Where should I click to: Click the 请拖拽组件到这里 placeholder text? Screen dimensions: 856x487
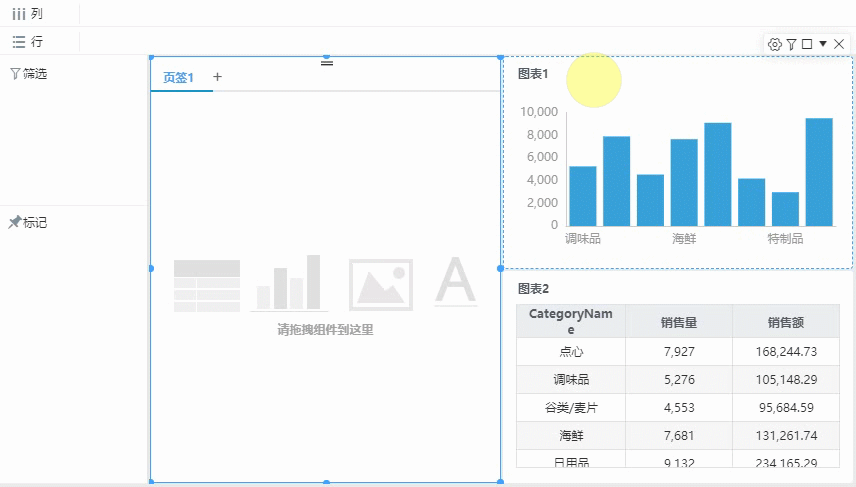tap(325, 330)
